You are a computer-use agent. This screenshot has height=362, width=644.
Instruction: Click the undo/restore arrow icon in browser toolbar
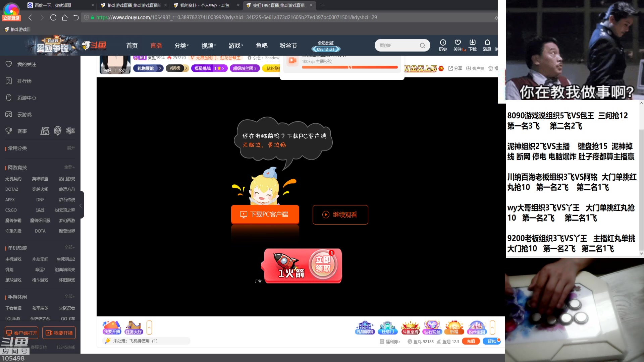coord(76,17)
